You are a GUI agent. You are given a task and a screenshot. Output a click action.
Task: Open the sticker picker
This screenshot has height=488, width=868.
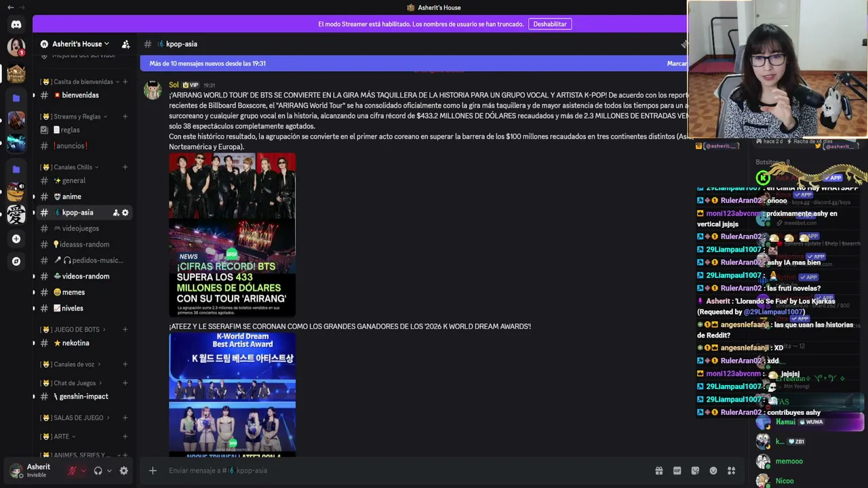(x=695, y=470)
